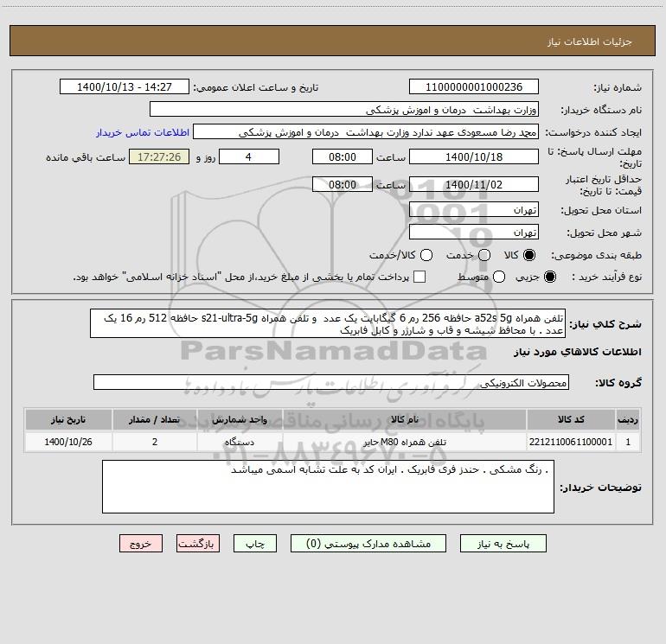Select the متوسط purchase type radio
The image size is (666, 644).
coord(499,277)
